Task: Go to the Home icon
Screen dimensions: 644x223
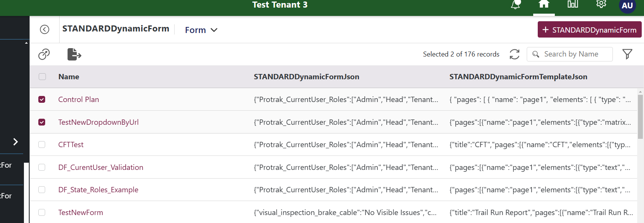Action: 544,4
